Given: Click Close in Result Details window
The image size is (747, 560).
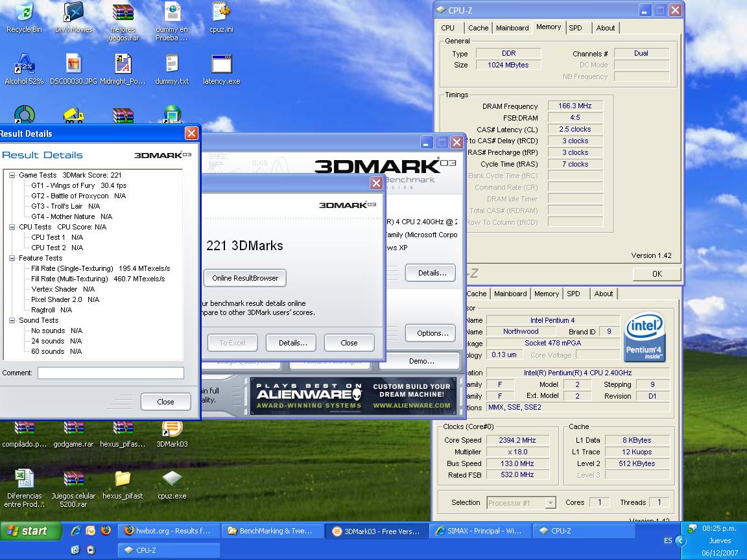Looking at the screenshot, I should coord(165,402).
